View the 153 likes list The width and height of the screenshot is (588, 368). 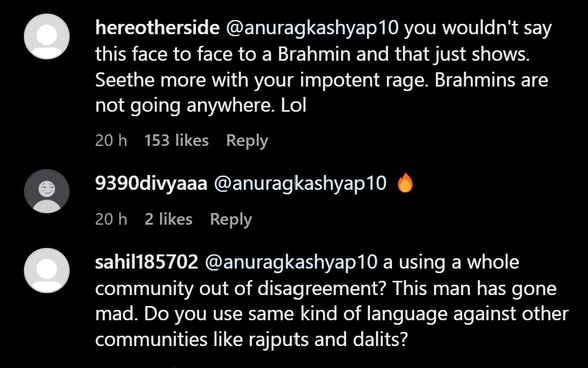[177, 141]
